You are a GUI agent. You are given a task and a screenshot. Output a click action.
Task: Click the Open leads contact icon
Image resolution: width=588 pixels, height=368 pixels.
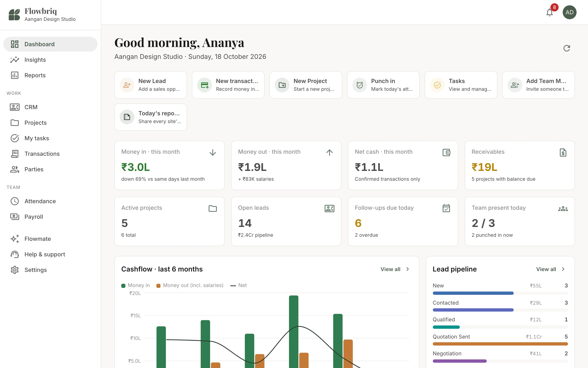(330, 209)
